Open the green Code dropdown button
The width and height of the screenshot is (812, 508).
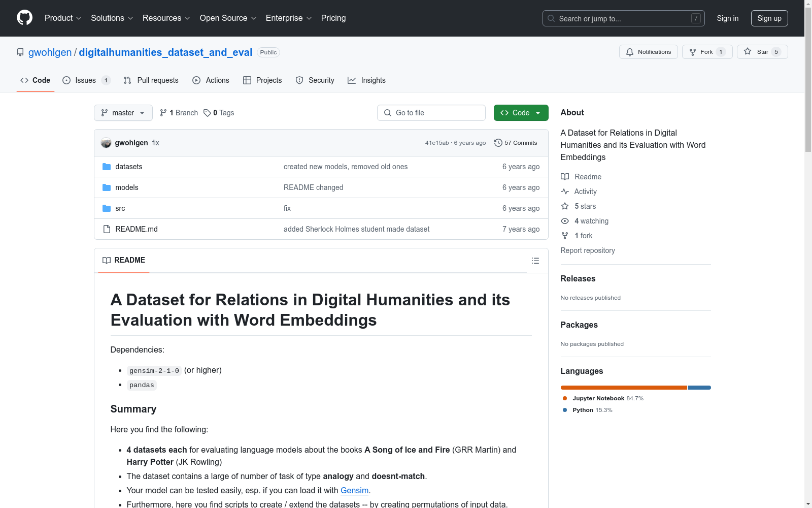coord(521,113)
